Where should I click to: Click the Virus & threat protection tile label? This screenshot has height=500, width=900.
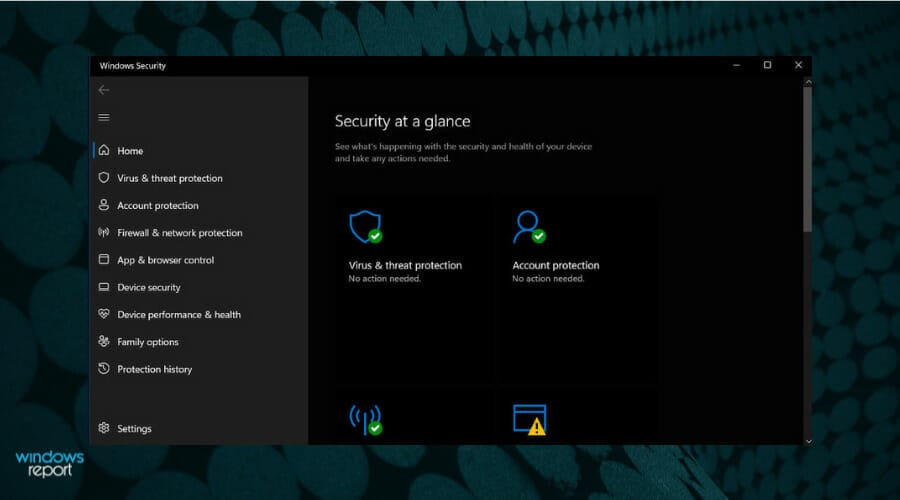(x=405, y=265)
